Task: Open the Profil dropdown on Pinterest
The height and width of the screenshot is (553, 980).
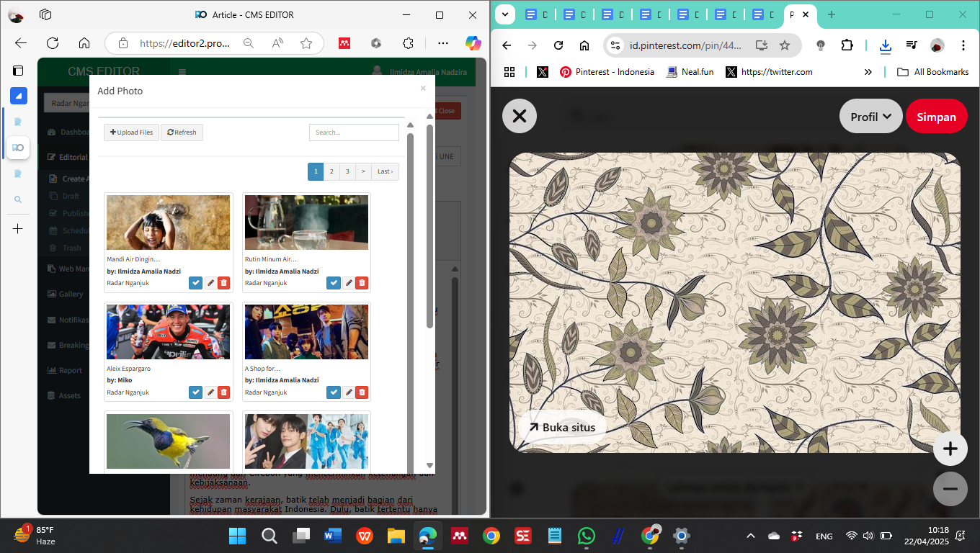Action: pos(870,117)
